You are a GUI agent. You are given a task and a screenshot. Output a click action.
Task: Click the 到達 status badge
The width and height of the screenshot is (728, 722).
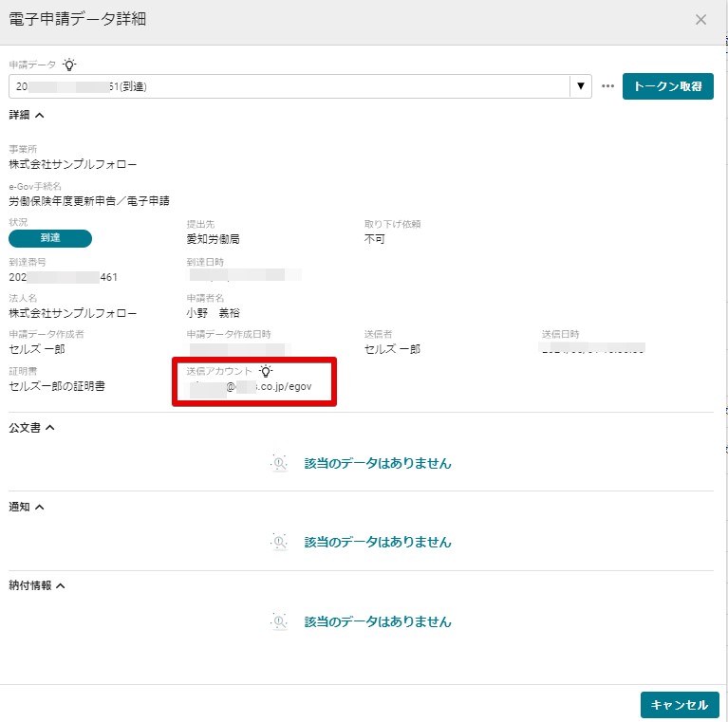click(50, 238)
